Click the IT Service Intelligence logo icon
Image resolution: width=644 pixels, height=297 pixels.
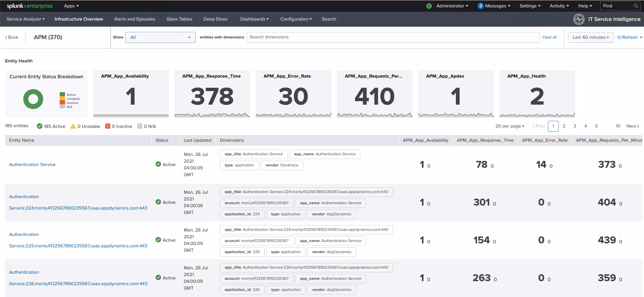click(x=579, y=19)
